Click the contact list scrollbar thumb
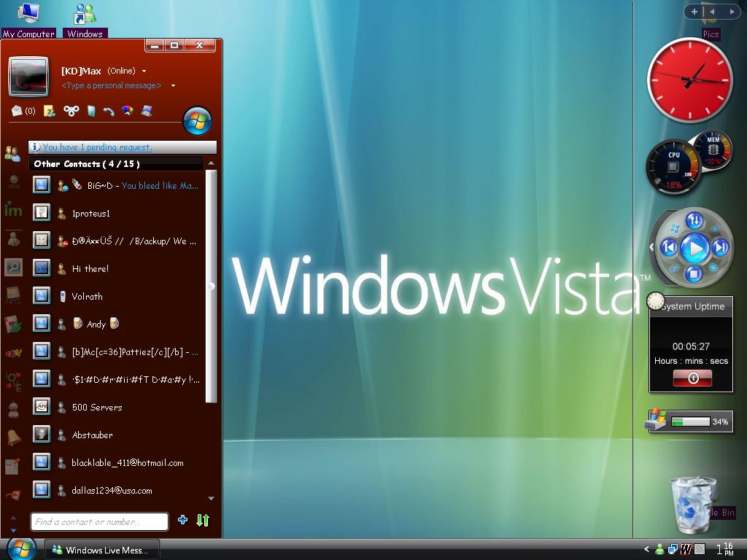The width and height of the screenshot is (747, 560). pyautogui.click(x=211, y=286)
